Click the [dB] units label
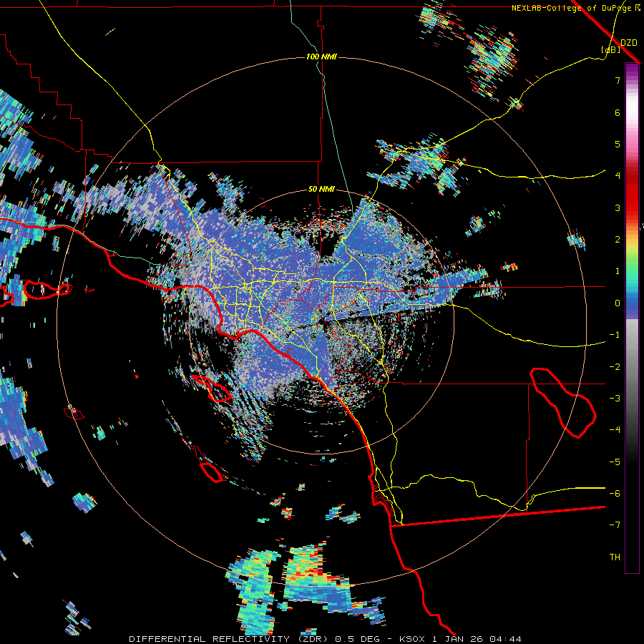Viewport: 644px width, 644px height. click(611, 49)
